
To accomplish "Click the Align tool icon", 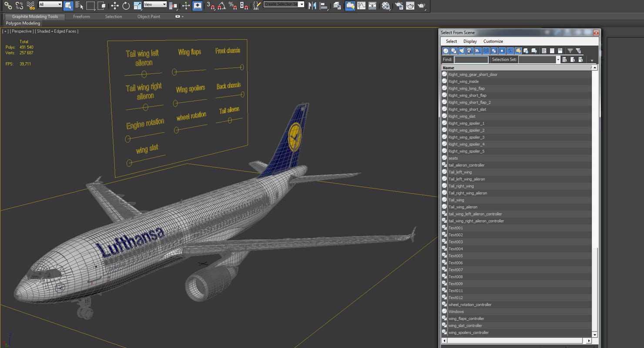I will 324,6.
